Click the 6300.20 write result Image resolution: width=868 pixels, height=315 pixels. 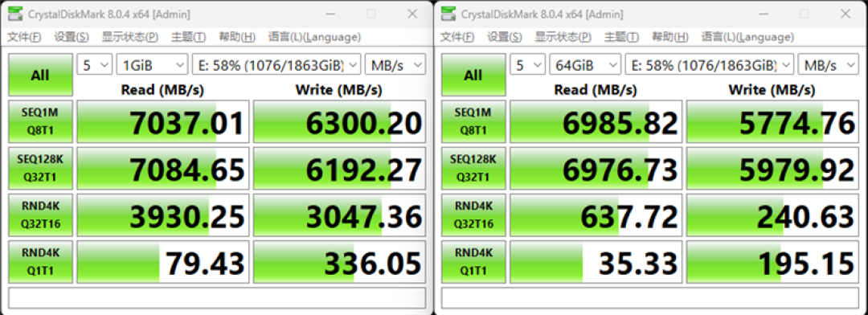tap(339, 122)
